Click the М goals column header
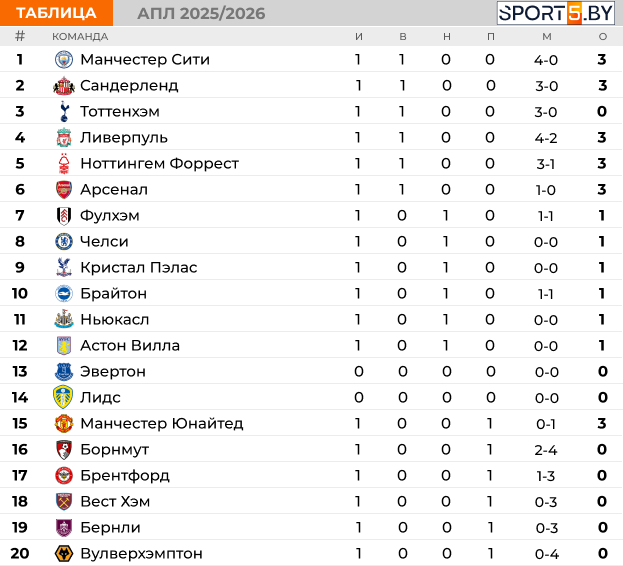This screenshot has height=566, width=623. 547,37
